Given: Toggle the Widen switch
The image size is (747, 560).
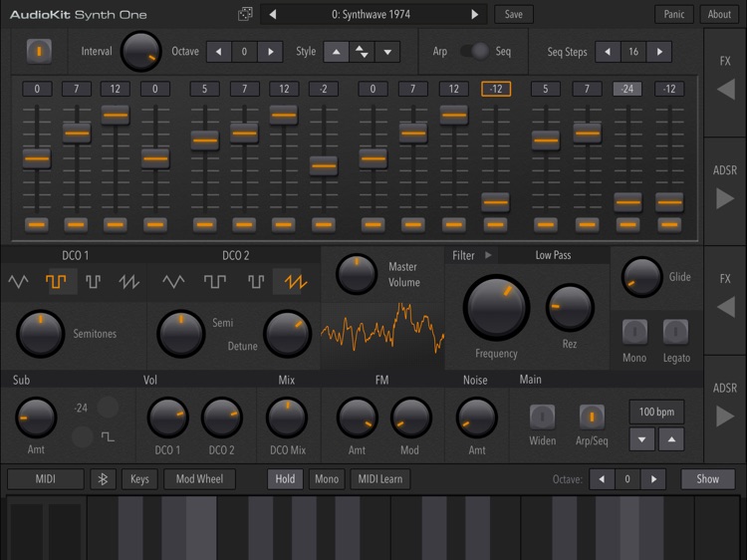Looking at the screenshot, I should click(542, 417).
